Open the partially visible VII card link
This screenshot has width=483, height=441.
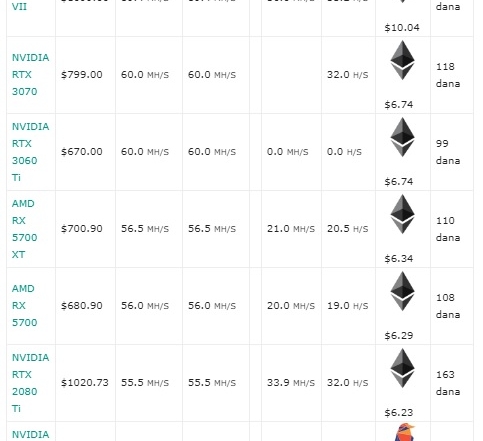(19, 6)
